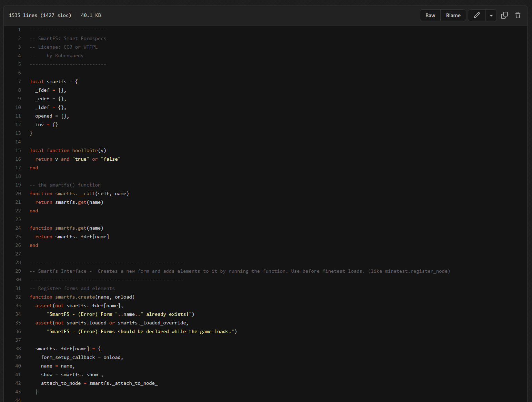Select line number 7 of the code

click(x=19, y=82)
